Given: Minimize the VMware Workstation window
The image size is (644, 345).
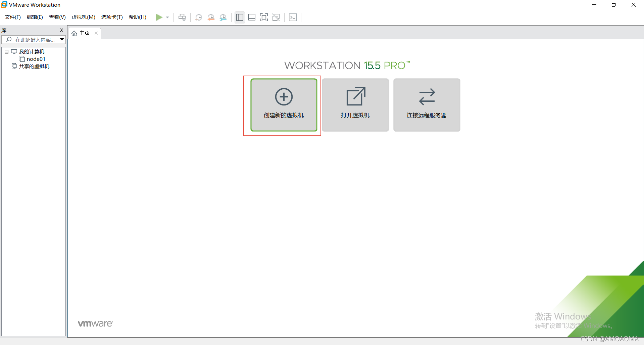Looking at the screenshot, I should [x=594, y=5].
